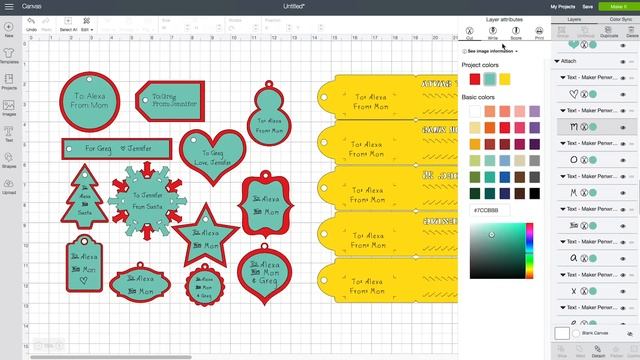Open the Shapes panel
This screenshot has width=640, height=360.
click(x=9, y=160)
